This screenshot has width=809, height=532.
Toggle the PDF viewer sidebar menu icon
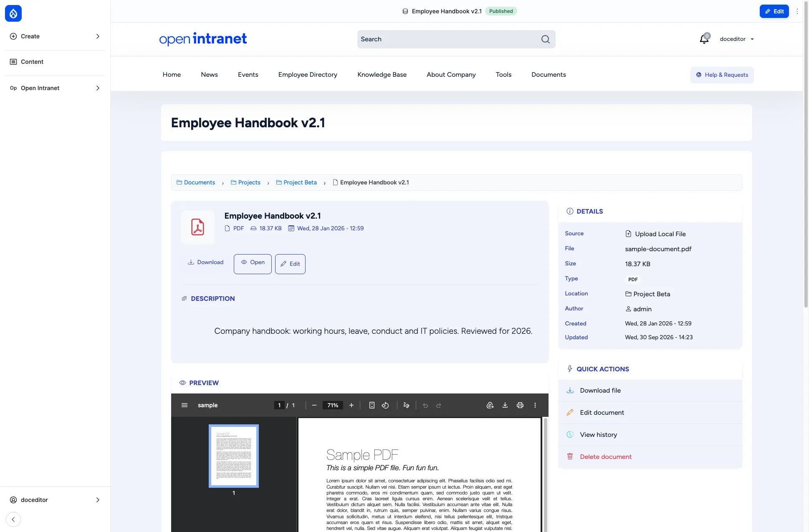185,405
